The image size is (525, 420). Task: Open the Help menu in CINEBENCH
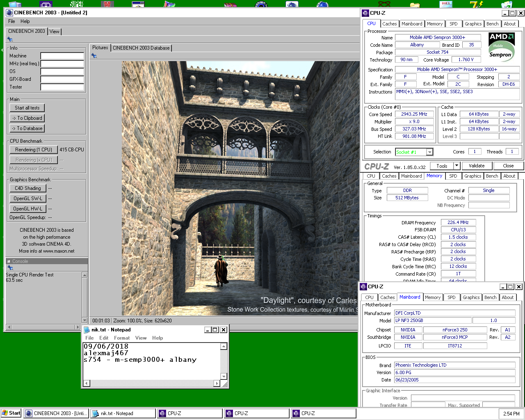[25, 21]
